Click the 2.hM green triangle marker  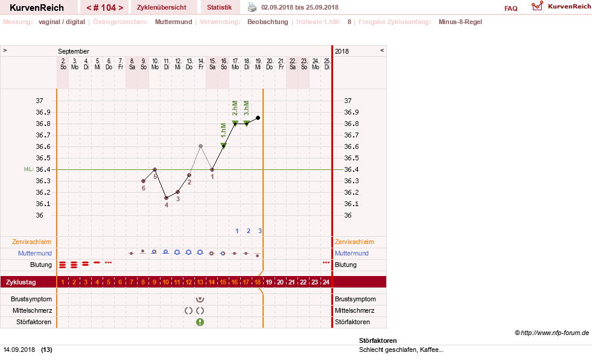click(x=235, y=123)
